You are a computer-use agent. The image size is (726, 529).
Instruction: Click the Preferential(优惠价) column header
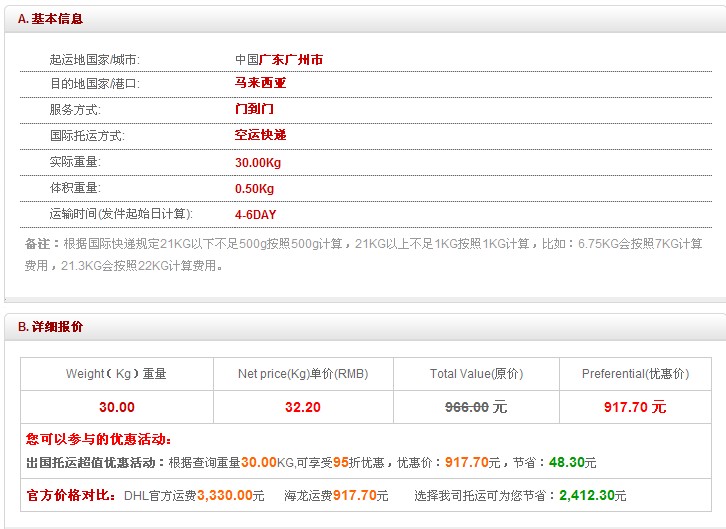[635, 374]
